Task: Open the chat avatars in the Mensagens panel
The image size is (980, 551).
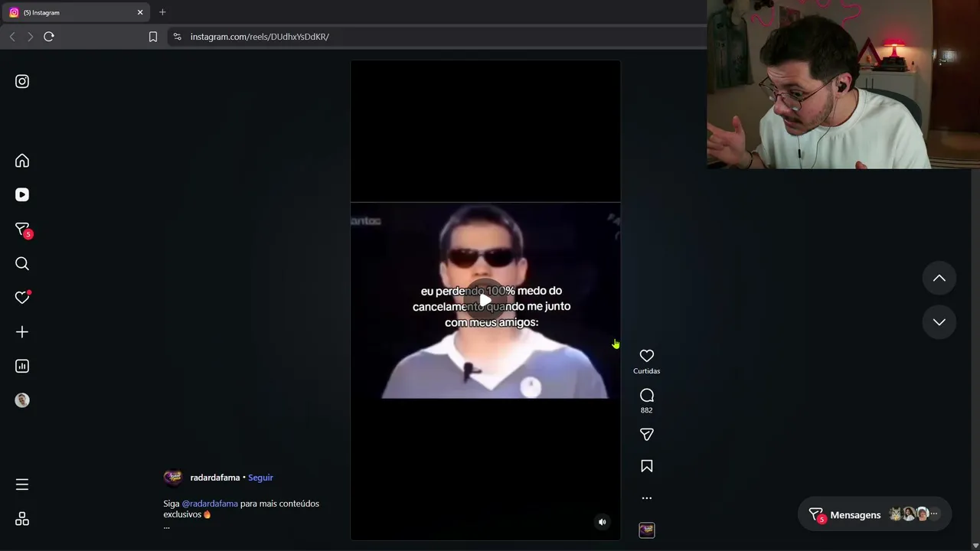Action: pos(913,514)
